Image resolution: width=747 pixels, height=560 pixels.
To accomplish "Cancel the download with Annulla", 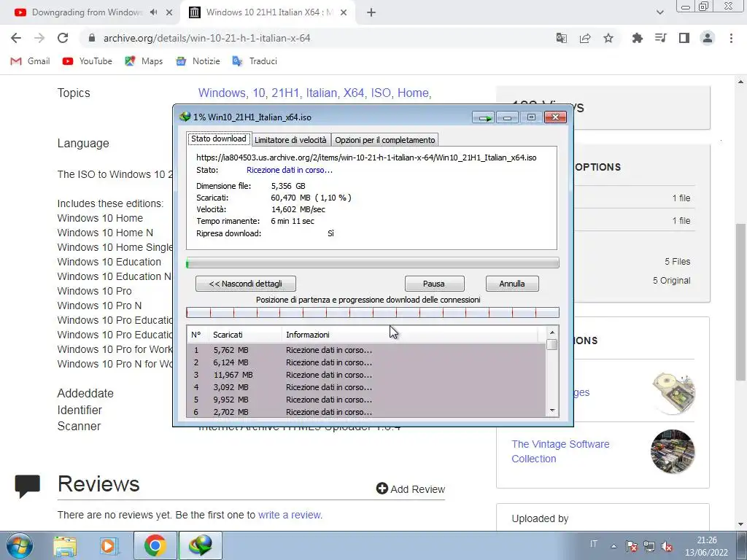I will click(x=512, y=284).
